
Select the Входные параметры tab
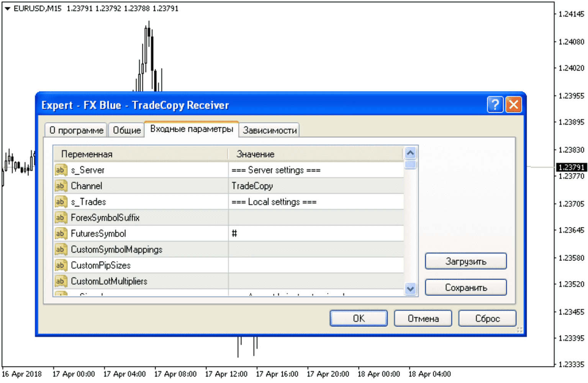click(192, 129)
